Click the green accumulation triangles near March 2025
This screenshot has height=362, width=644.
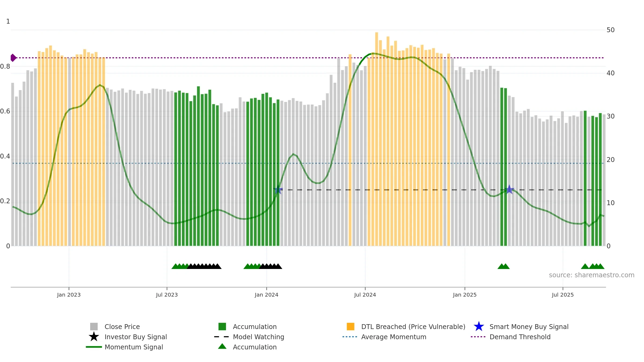pyautogui.click(x=503, y=266)
